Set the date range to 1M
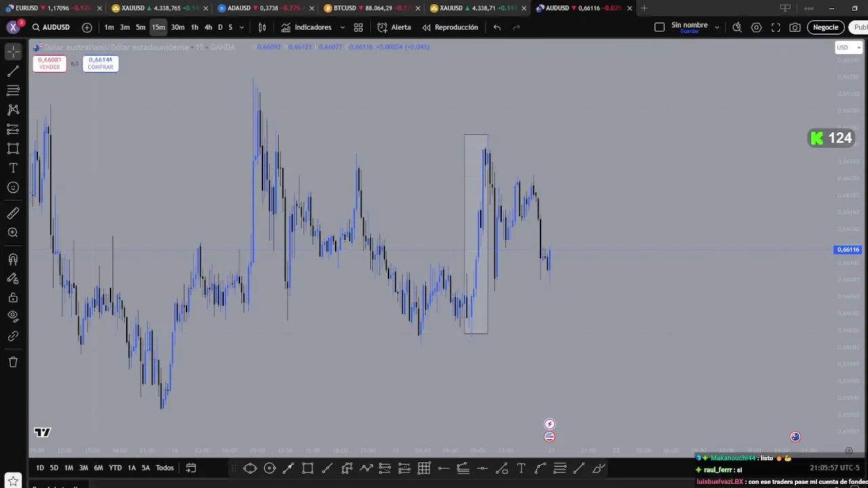The width and height of the screenshot is (868, 488). [68, 468]
